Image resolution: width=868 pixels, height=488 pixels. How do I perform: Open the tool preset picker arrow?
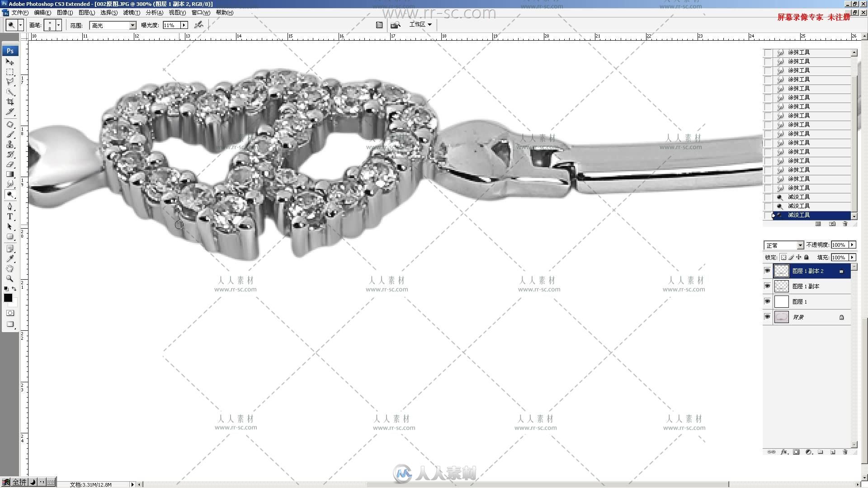(x=21, y=25)
